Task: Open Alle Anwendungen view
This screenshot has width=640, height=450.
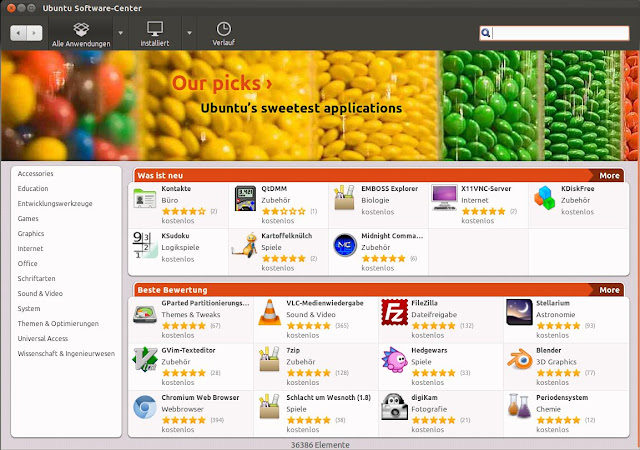Action: click(x=81, y=34)
